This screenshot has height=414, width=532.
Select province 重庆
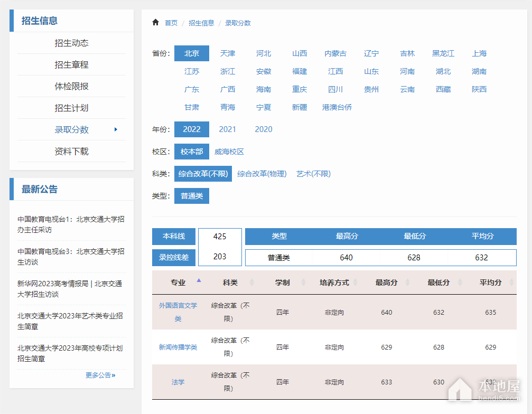pos(300,90)
